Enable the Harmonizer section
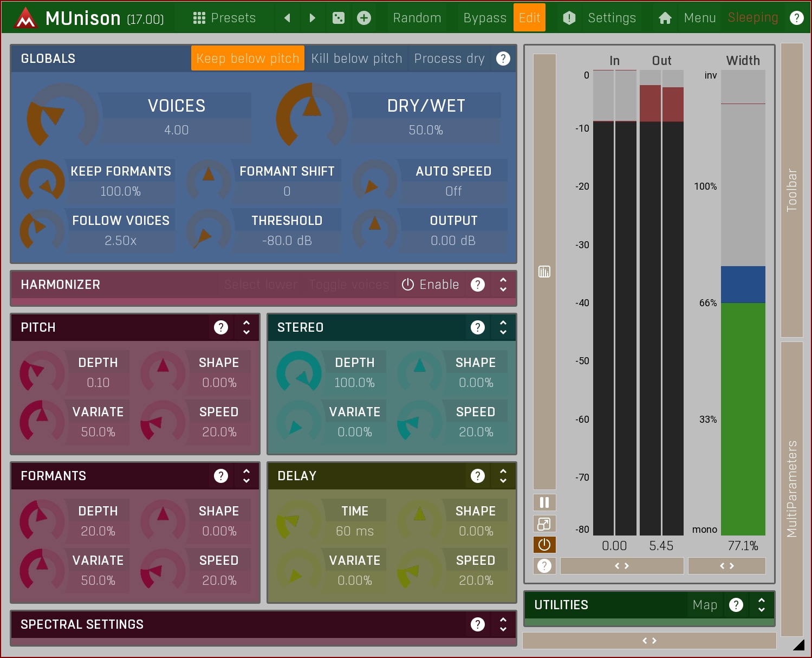Viewport: 812px width, 658px height. pyautogui.click(x=431, y=285)
